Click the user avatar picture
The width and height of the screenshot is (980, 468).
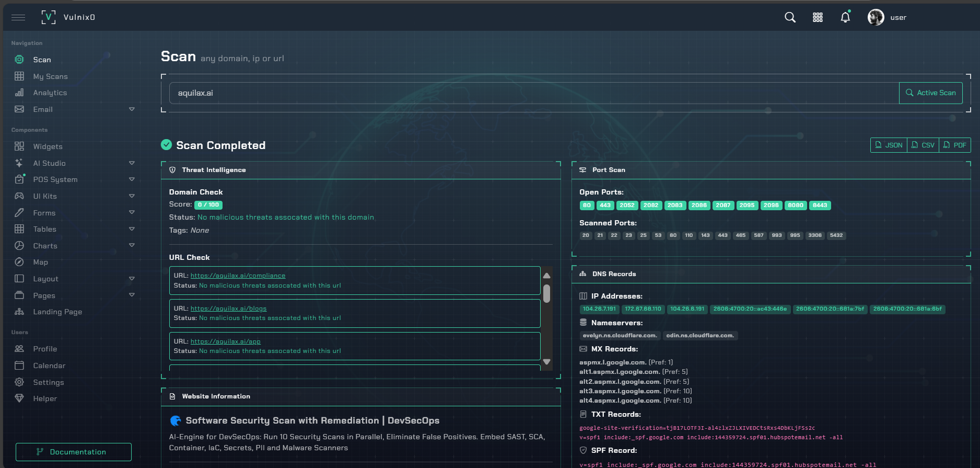point(876,17)
